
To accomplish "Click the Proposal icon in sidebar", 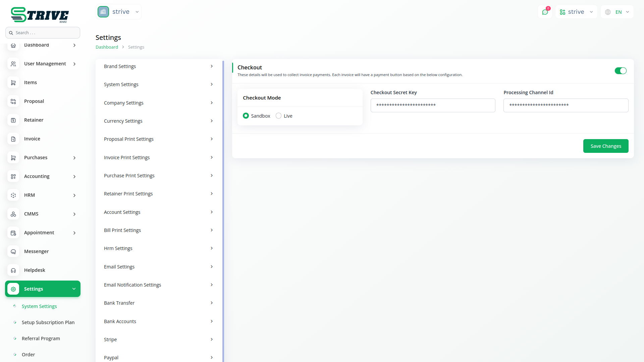I will point(13,101).
